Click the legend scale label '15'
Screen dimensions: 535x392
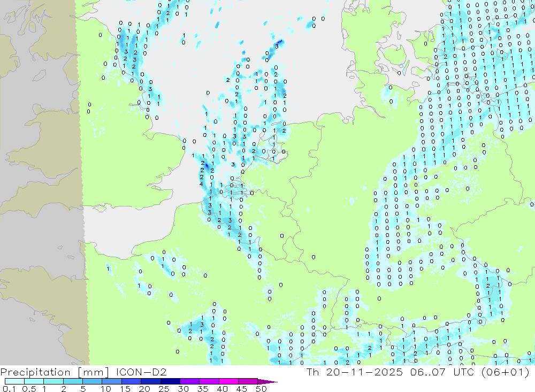125,389
